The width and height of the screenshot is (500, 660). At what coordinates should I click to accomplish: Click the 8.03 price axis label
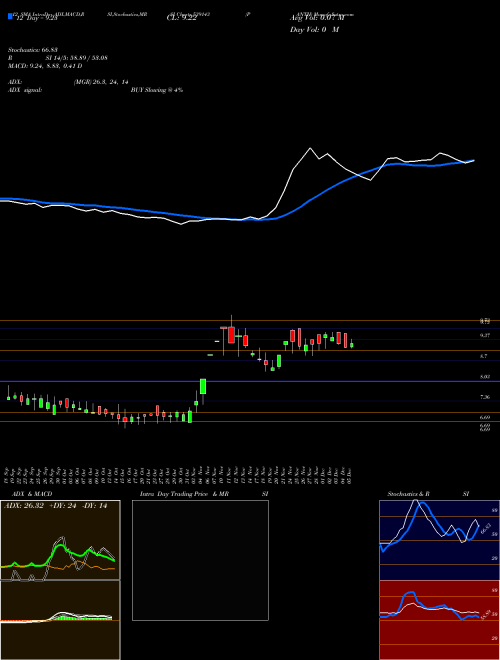[484, 377]
